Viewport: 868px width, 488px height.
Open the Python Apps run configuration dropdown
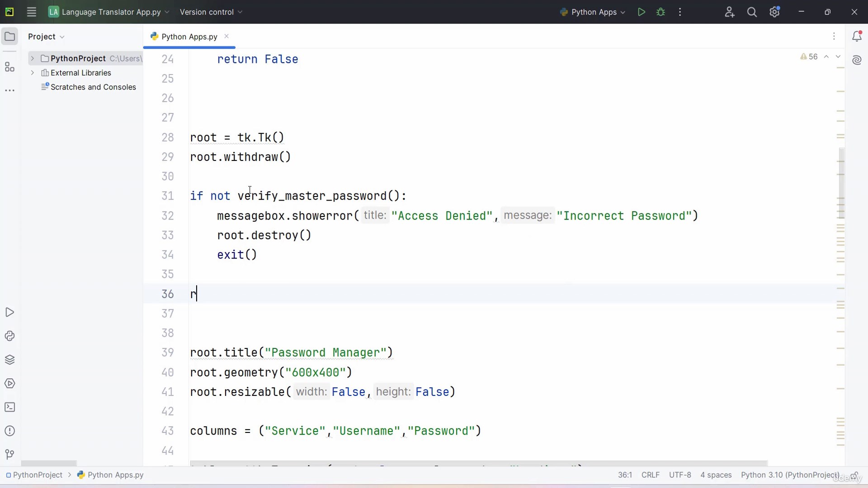[593, 12]
